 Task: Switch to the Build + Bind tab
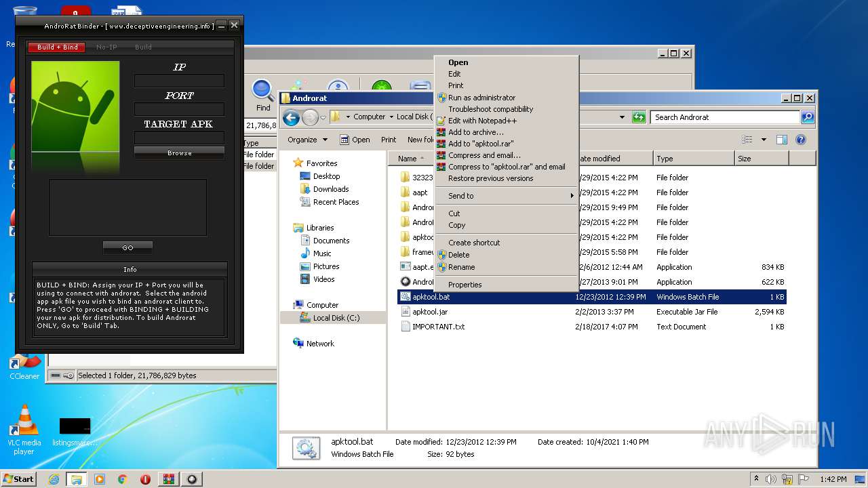coord(57,47)
